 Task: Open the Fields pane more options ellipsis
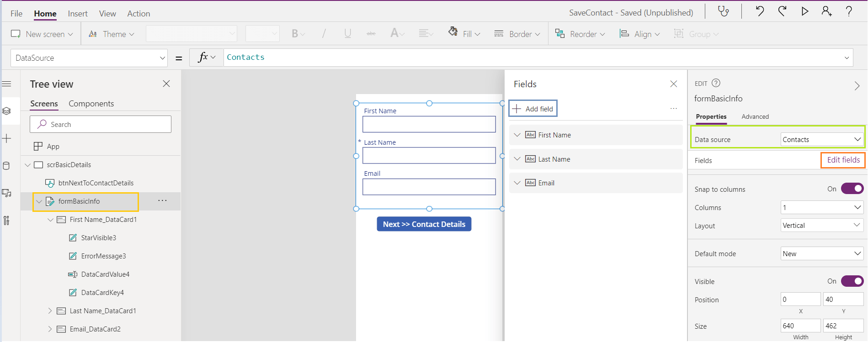click(x=674, y=109)
